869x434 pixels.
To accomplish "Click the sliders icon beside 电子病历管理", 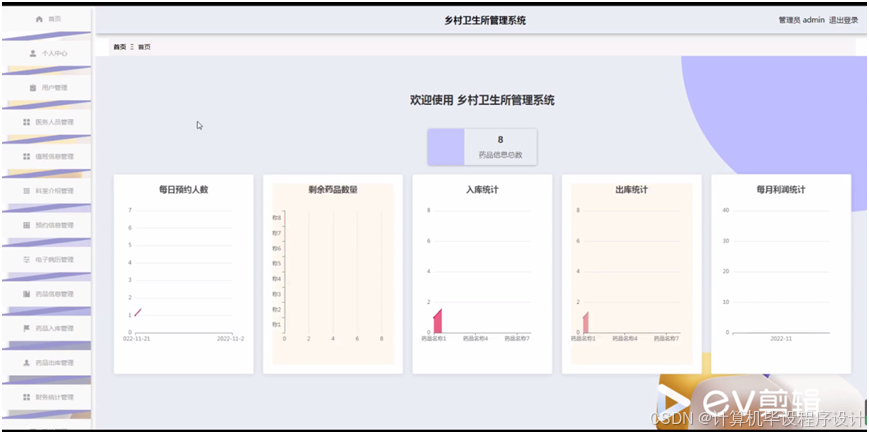I will click(x=26, y=259).
